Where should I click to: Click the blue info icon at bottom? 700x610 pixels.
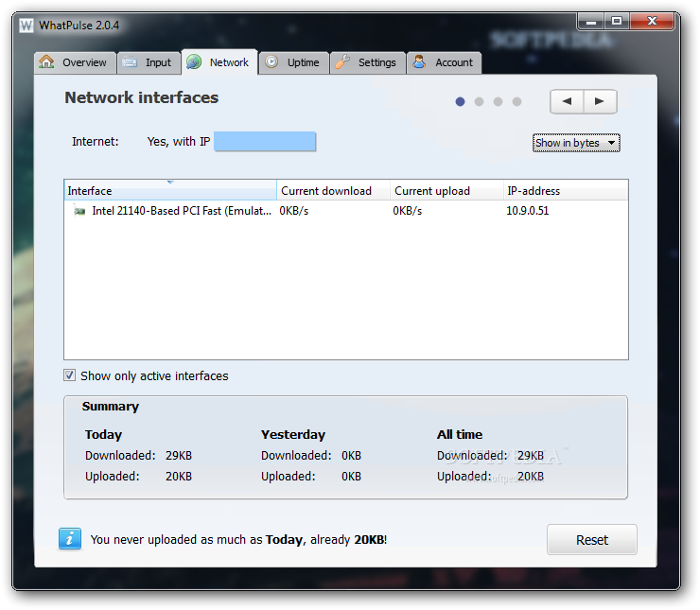pyautogui.click(x=70, y=539)
